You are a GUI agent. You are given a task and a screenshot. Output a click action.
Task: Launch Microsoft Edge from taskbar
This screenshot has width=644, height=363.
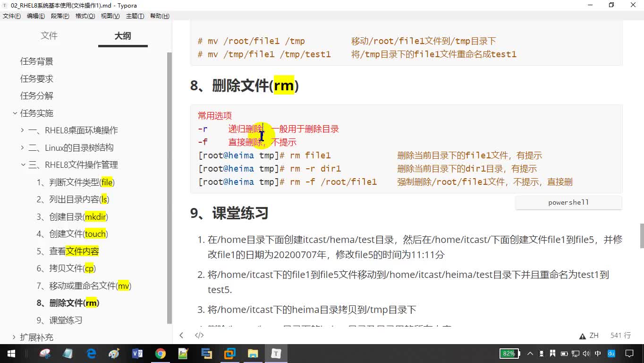click(x=91, y=354)
